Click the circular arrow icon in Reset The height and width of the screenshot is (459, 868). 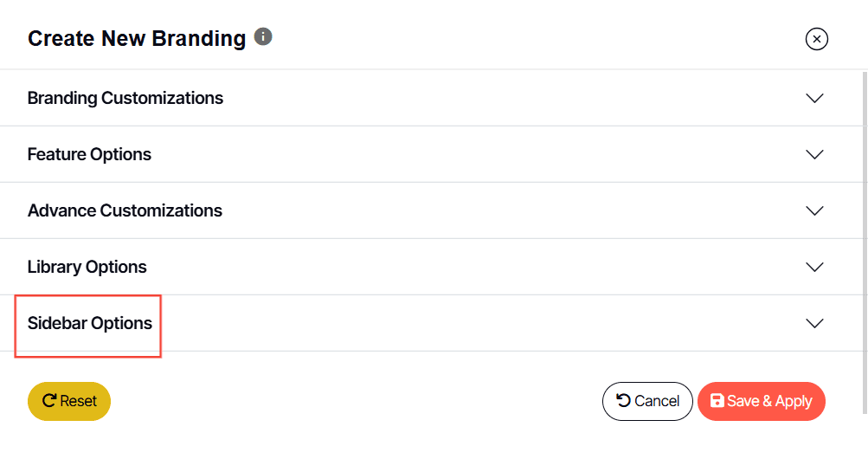[x=49, y=401]
